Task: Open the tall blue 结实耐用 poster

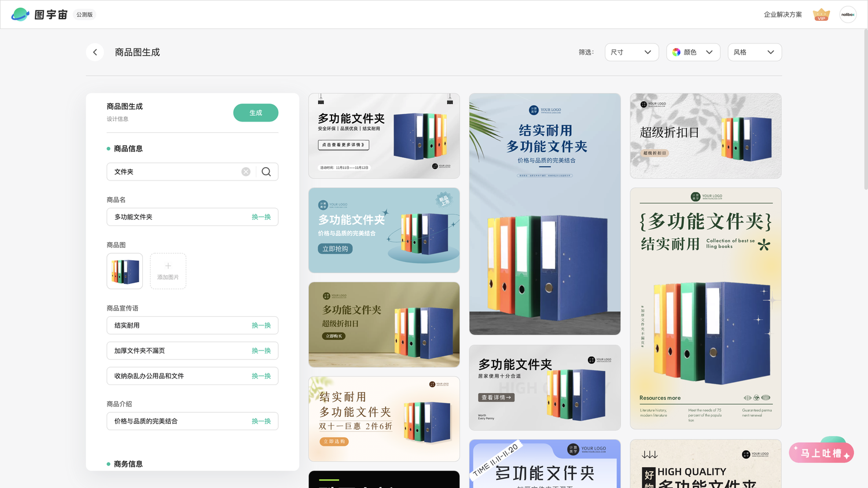Action: point(545,214)
